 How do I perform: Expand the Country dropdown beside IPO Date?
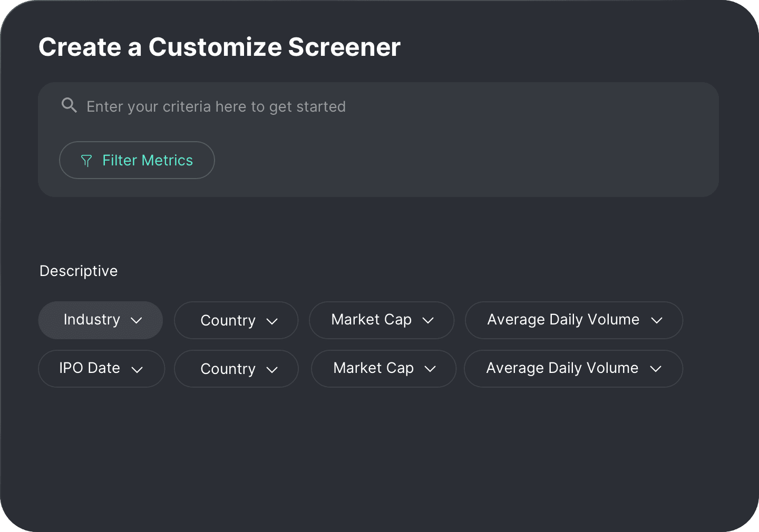[236, 369]
